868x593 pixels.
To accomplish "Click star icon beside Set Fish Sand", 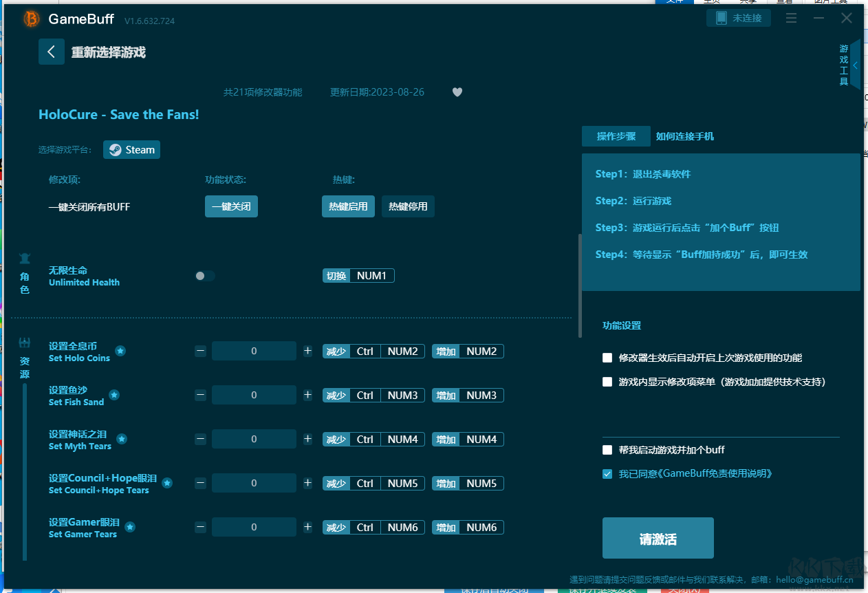I will [114, 395].
